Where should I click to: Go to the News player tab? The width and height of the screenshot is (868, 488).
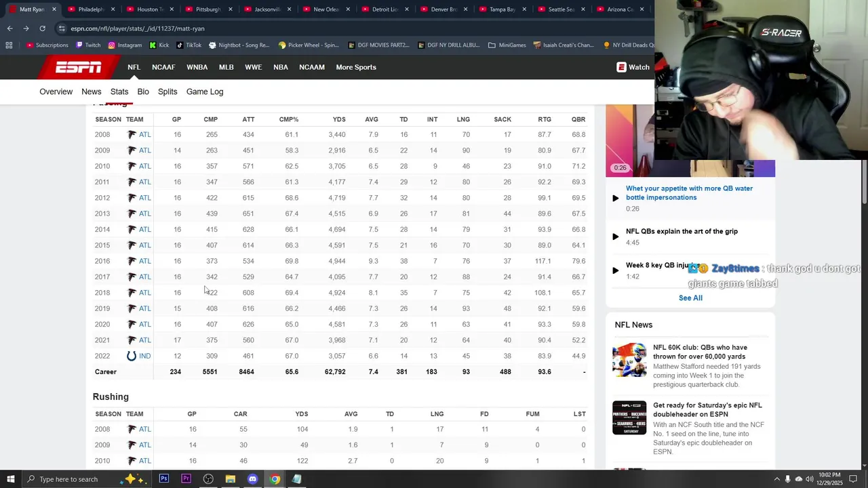(x=92, y=91)
